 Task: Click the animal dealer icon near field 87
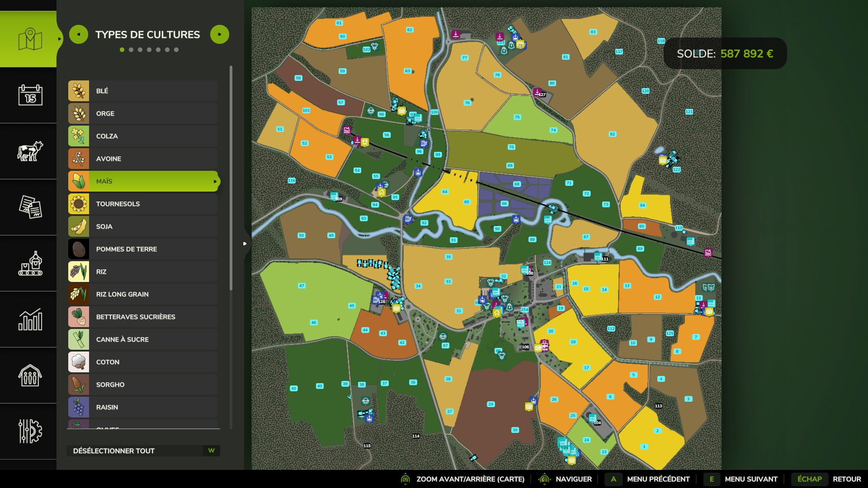click(x=443, y=337)
